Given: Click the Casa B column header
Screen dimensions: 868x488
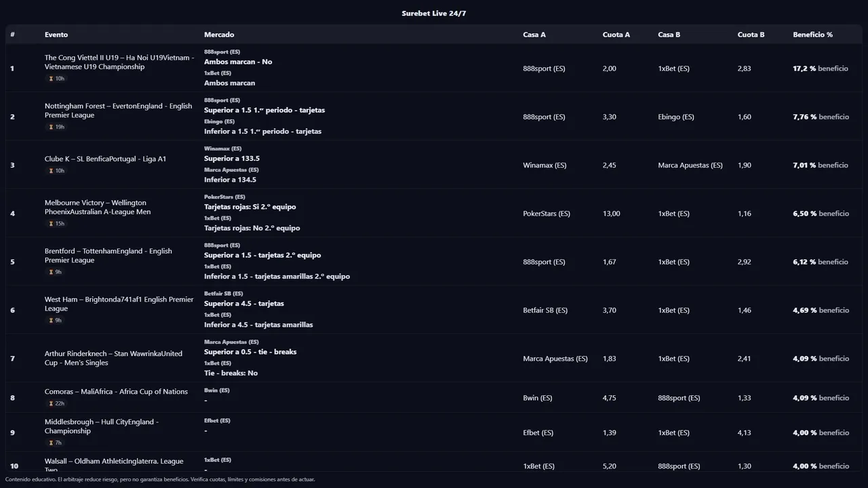Looking at the screenshot, I should click(669, 35).
